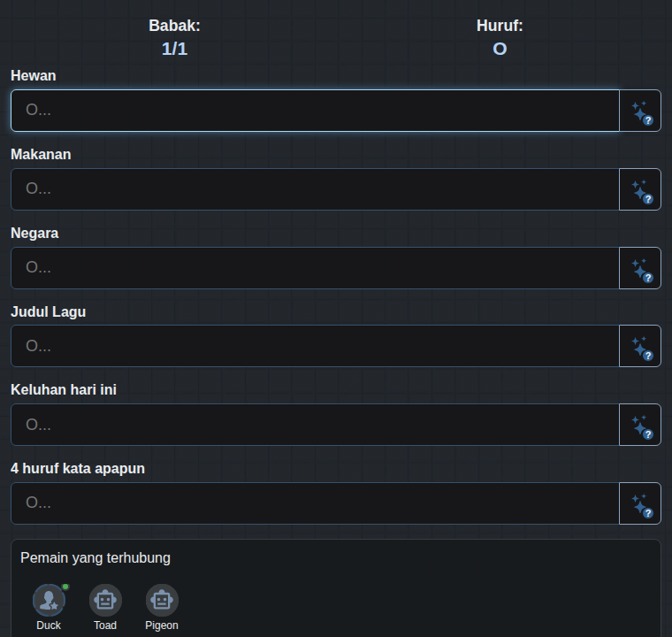Focus the Makanan answer field
Viewport: 672px width, 637px height.
(315, 189)
